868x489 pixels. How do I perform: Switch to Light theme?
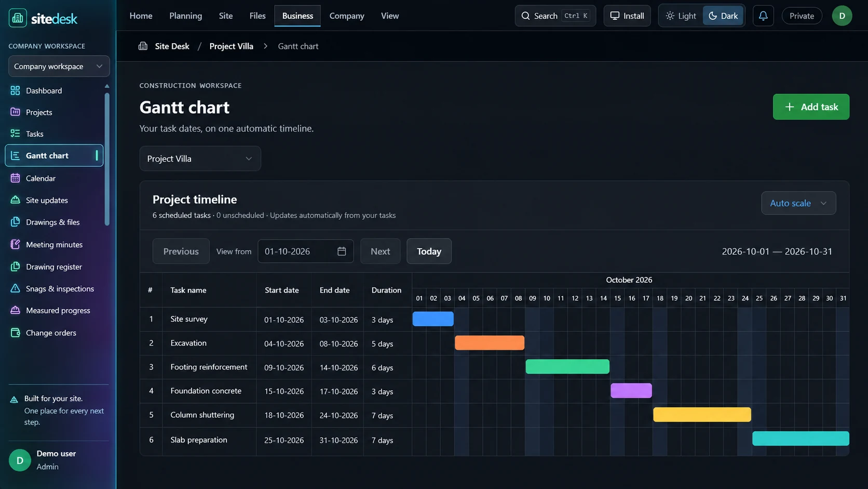coord(681,16)
